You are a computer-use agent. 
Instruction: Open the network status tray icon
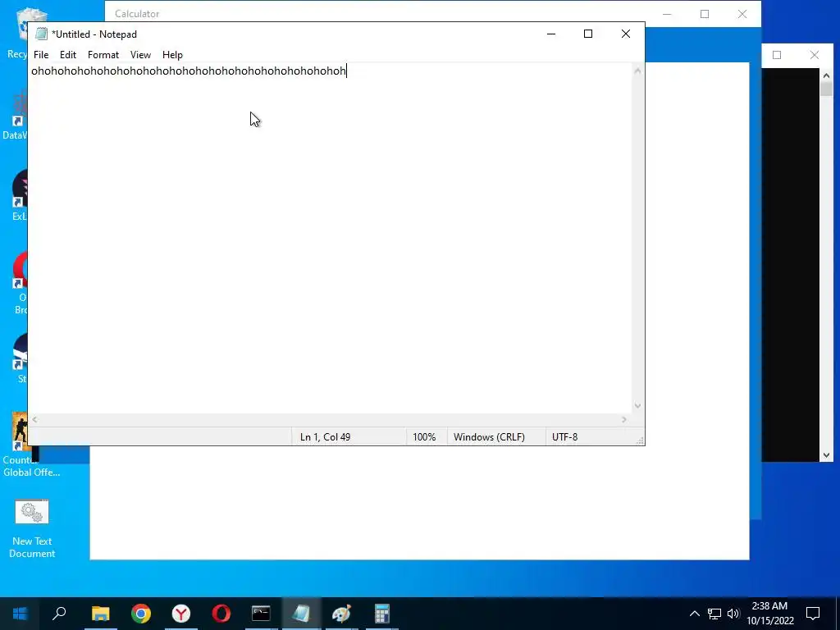714,614
